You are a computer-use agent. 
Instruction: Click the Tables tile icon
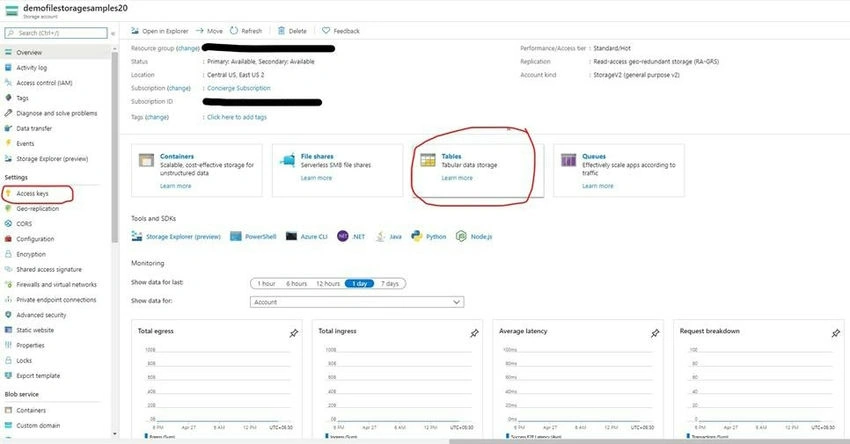(x=428, y=160)
